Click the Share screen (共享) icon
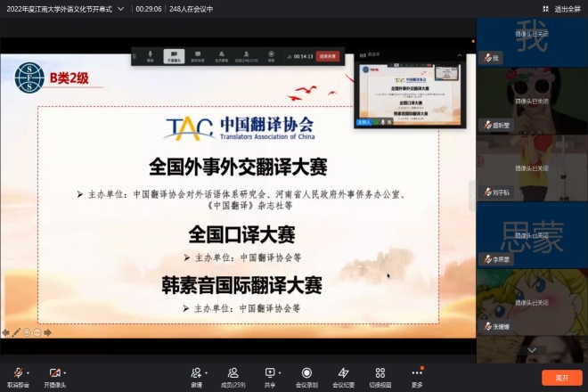 pyautogui.click(x=269, y=373)
